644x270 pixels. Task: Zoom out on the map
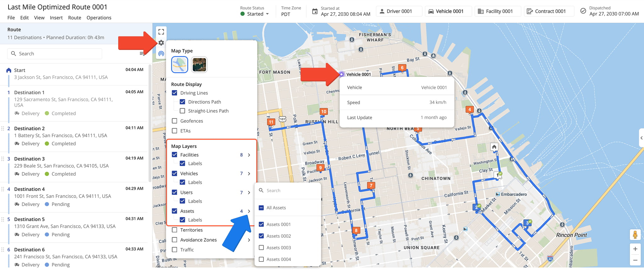tap(635, 260)
